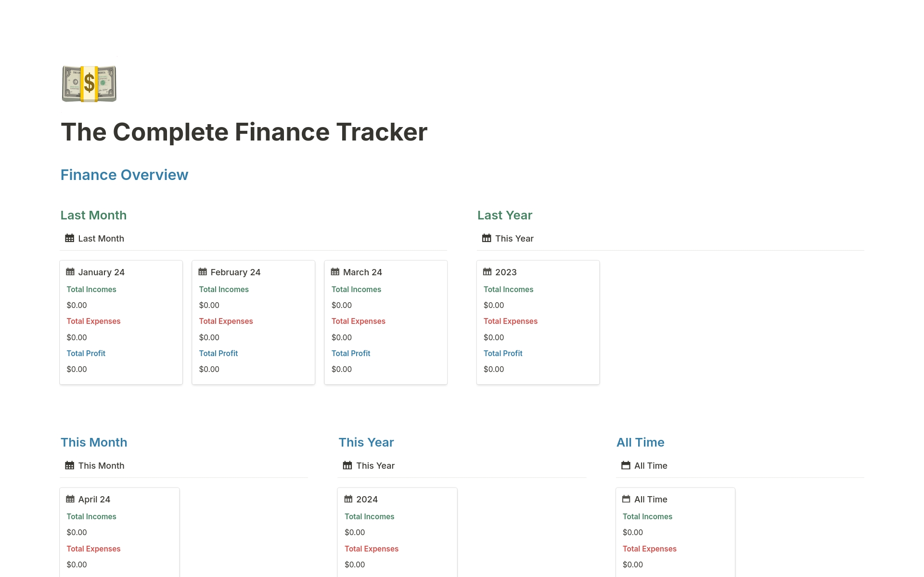Image resolution: width=924 pixels, height=577 pixels.
Task: Select This Year tab under This Year heading
Action: [369, 466]
